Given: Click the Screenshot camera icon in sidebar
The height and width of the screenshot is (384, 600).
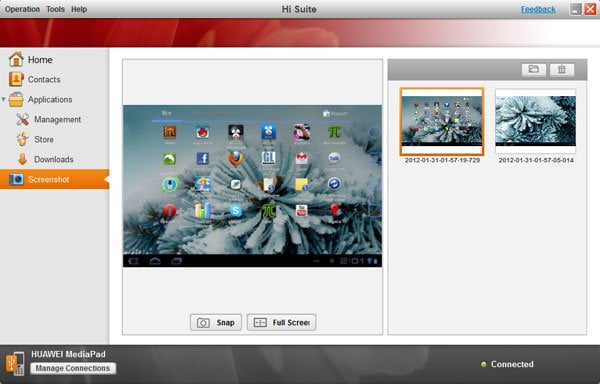Looking at the screenshot, I should [x=16, y=179].
